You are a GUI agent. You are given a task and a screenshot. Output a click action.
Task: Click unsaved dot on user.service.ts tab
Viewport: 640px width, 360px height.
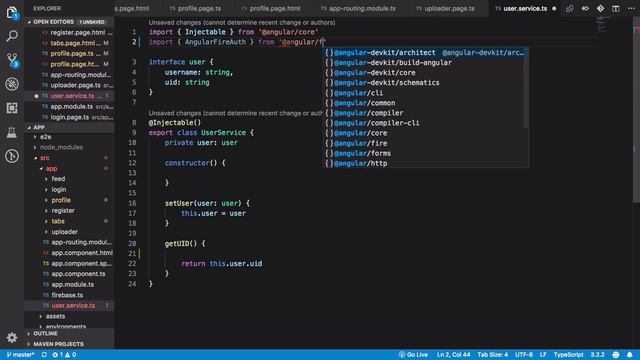(554, 9)
